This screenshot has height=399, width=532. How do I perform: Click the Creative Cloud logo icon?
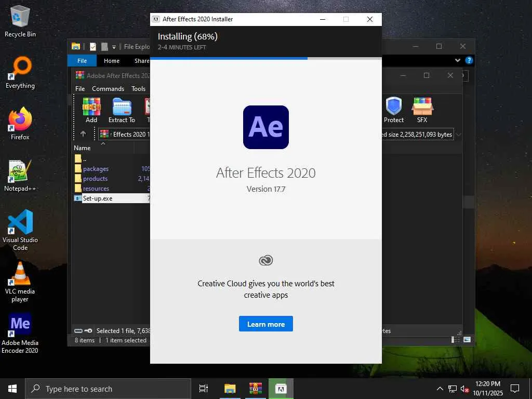265,260
